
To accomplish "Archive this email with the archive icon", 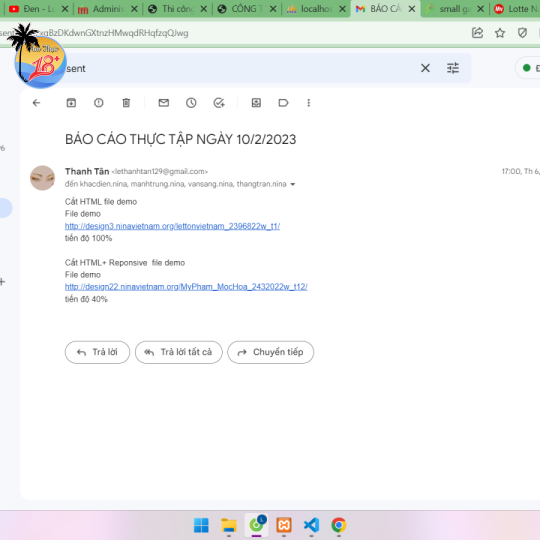I will coord(71,103).
